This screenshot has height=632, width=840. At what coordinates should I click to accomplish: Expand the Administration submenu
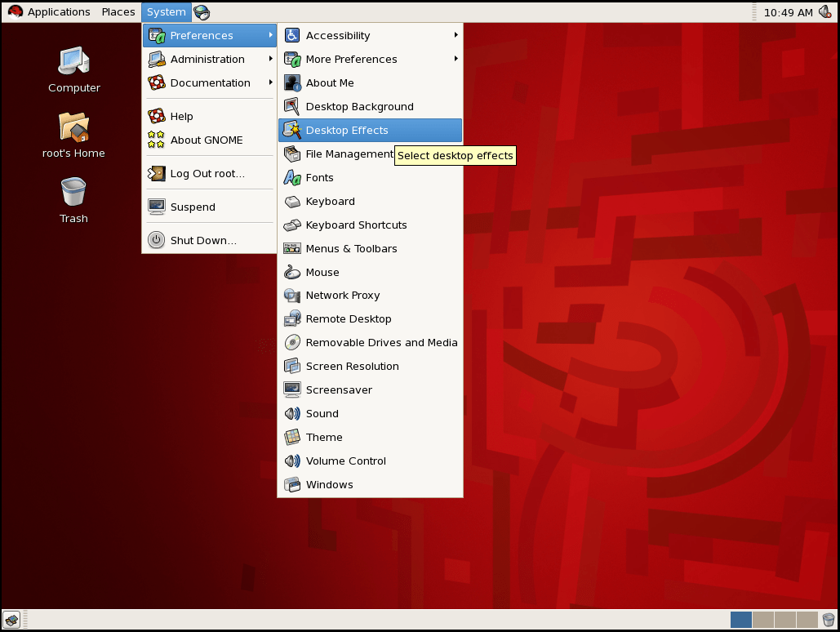(207, 59)
